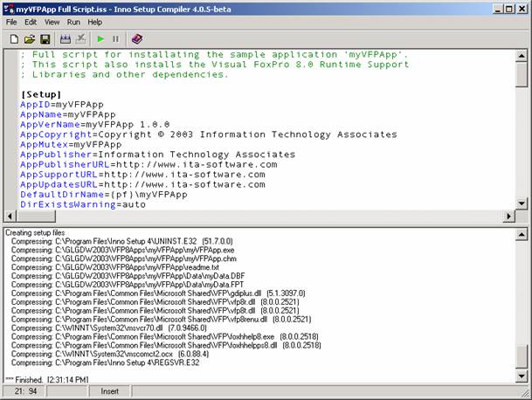
Task: Click the AppPublisherURL line
Action: pos(149,164)
